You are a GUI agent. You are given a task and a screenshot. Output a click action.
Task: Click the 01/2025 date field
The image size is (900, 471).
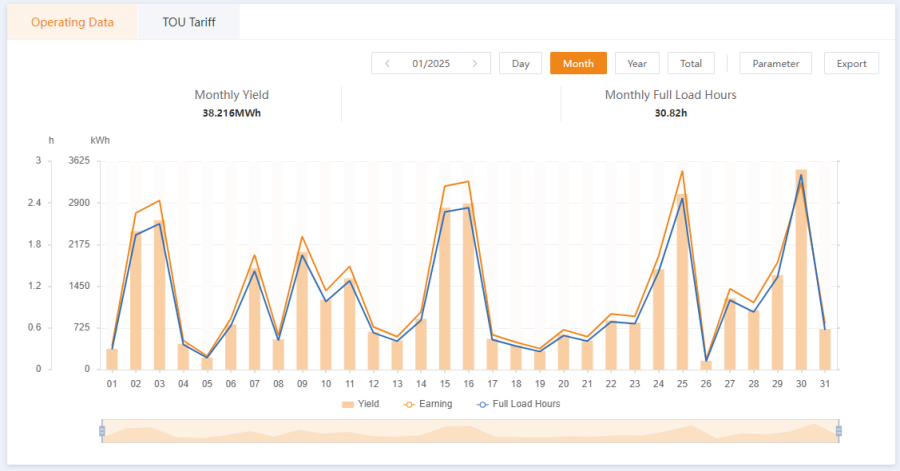431,63
